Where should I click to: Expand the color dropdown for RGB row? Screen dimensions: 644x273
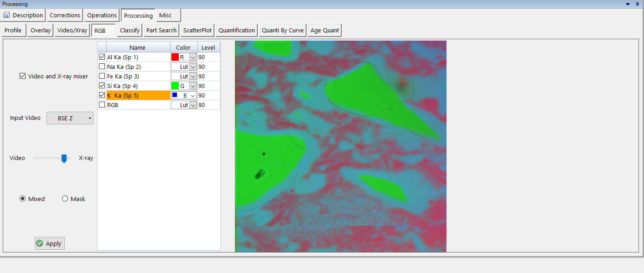[x=193, y=105]
